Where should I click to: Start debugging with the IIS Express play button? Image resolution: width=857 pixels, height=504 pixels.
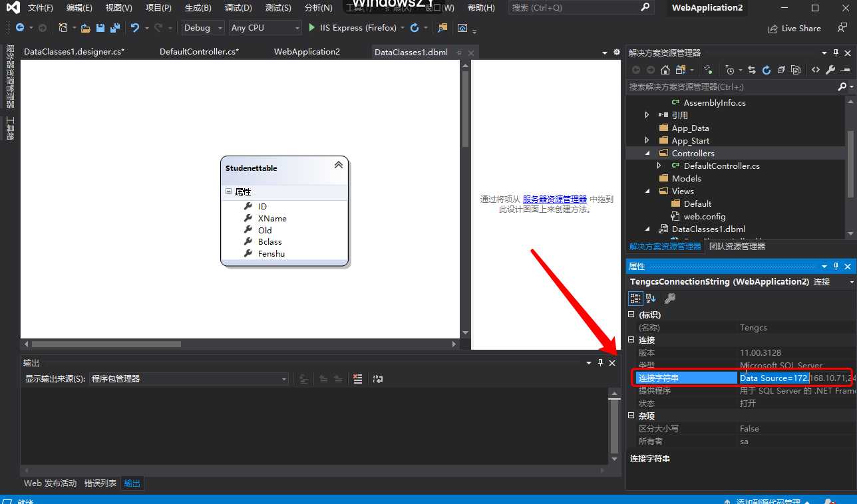(x=313, y=28)
